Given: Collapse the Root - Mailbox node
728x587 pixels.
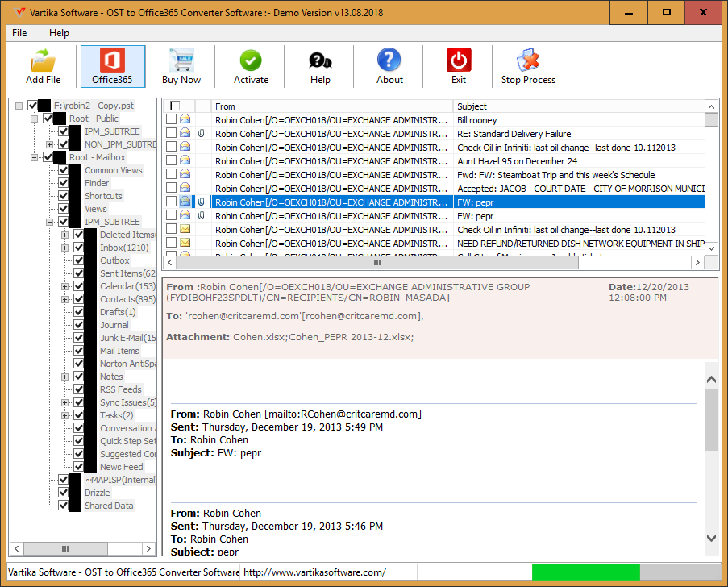Looking at the screenshot, I should tap(34, 157).
